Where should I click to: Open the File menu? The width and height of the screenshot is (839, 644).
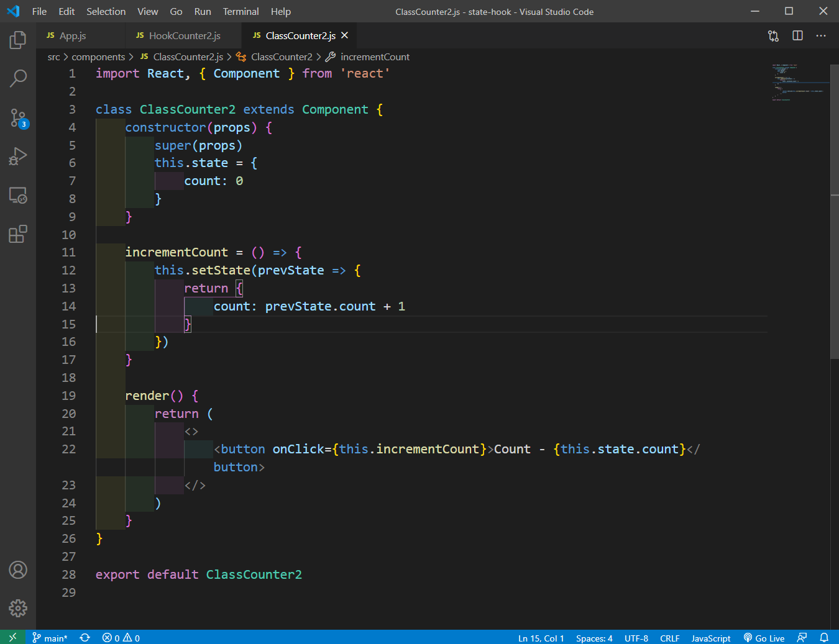tap(39, 11)
